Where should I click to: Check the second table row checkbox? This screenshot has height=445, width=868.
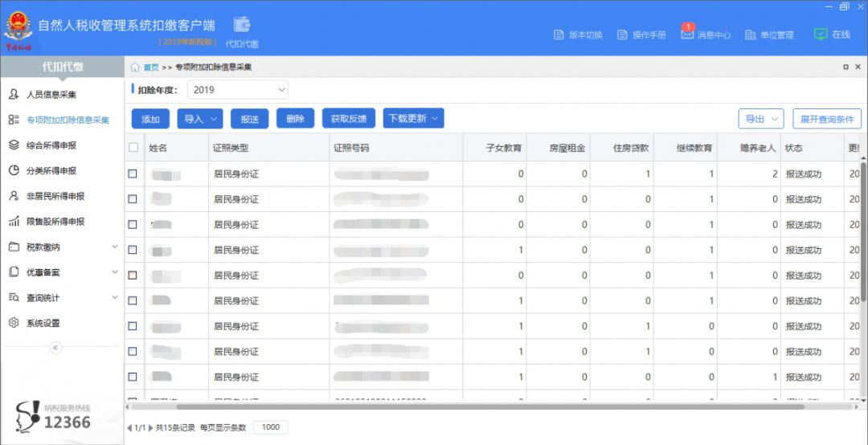[x=133, y=198]
